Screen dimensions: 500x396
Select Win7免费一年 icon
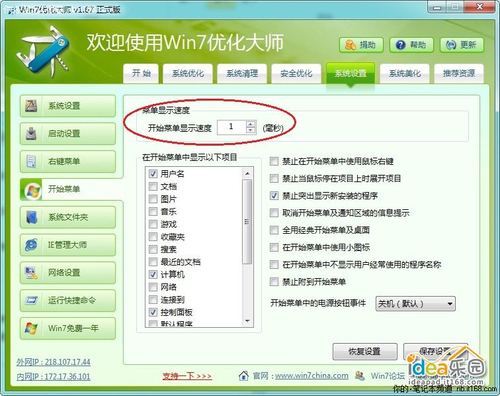click(x=31, y=328)
